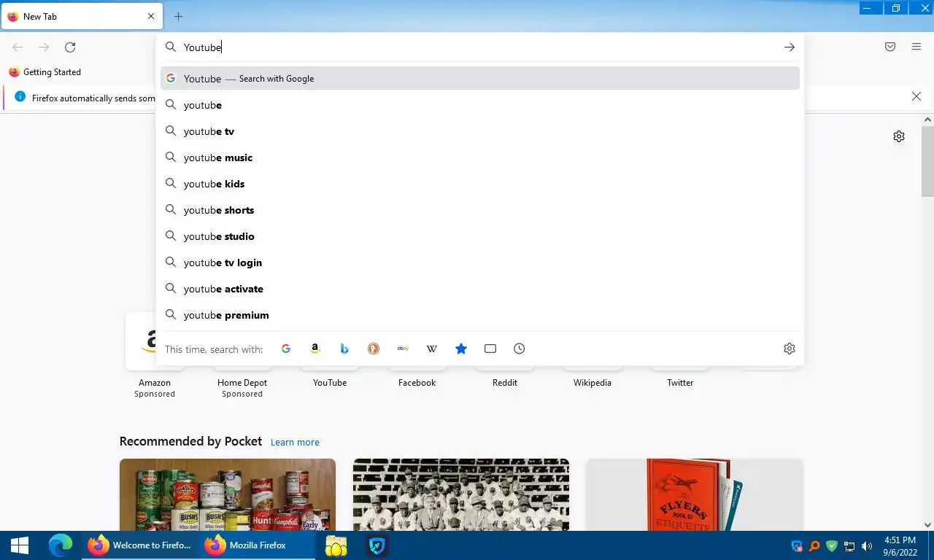Screen dimensions: 934x560
Task: Click the page vertical scrollbar thumb
Action: [x=927, y=160]
